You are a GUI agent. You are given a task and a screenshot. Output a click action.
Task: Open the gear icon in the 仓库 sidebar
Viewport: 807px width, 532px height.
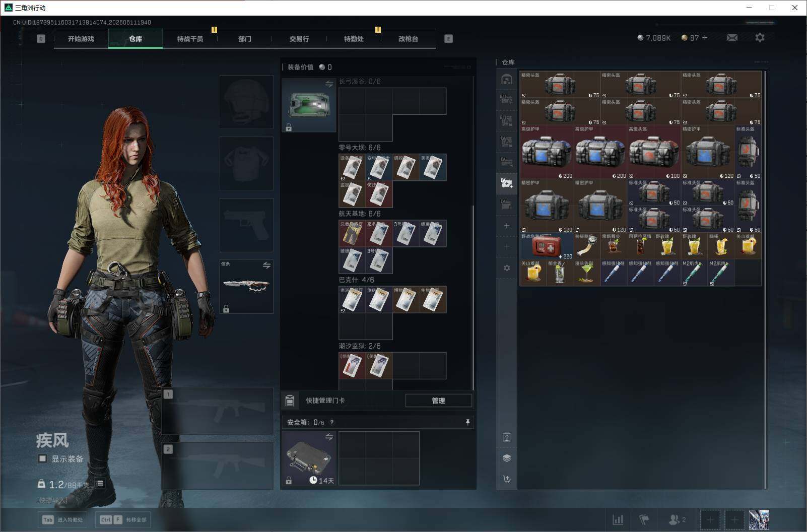pyautogui.click(x=507, y=268)
